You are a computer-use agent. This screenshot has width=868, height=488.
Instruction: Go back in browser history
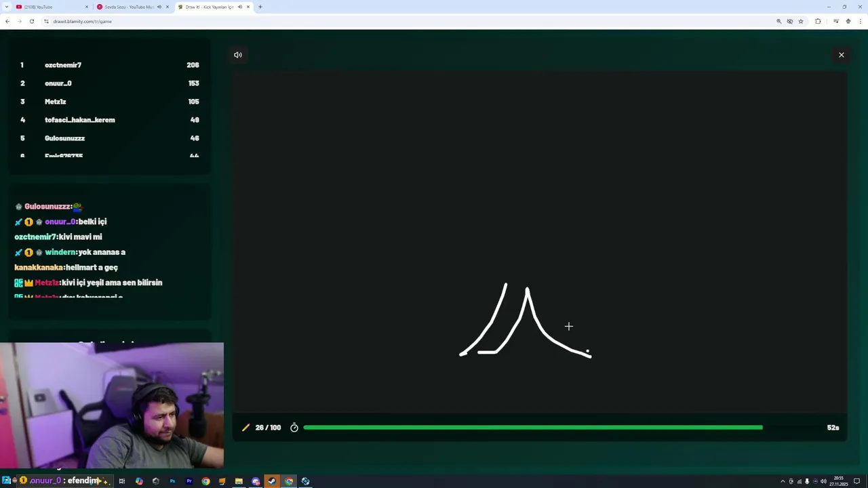[x=7, y=21]
